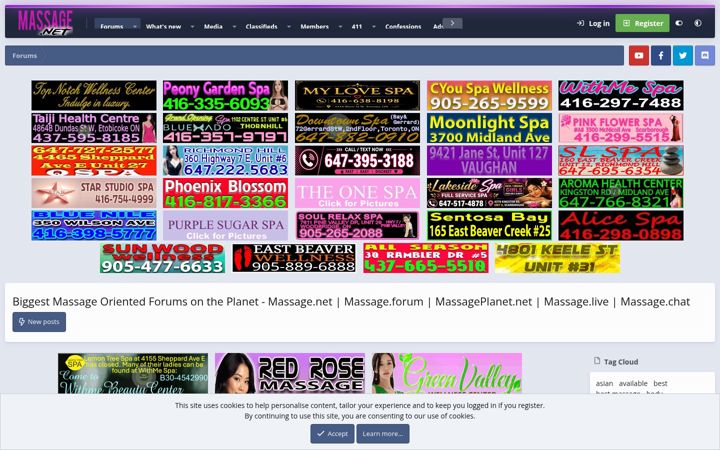Viewport: 720px width, 450px height.
Task: Click the 'available' tag in Tag Cloud
Action: coord(633,383)
